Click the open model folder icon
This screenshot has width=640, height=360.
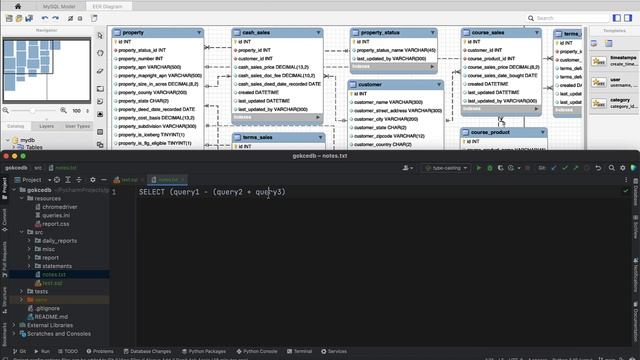click(x=19, y=18)
